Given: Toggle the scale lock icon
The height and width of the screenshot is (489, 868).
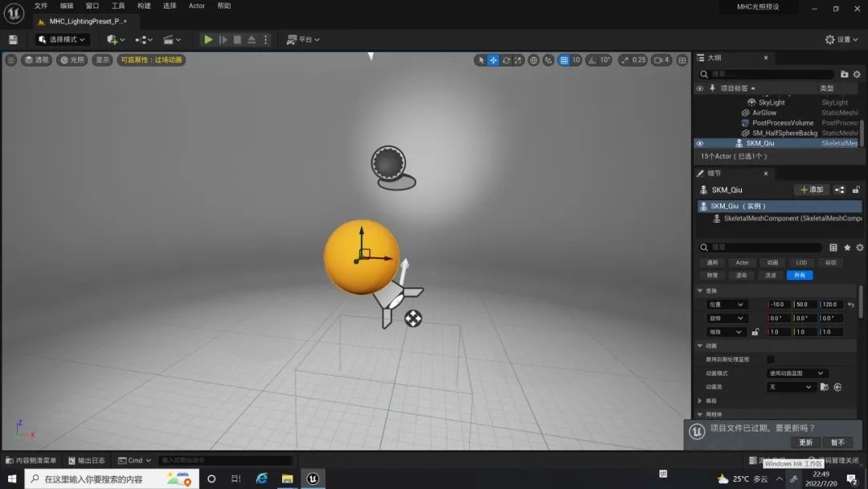Looking at the screenshot, I should click(755, 332).
